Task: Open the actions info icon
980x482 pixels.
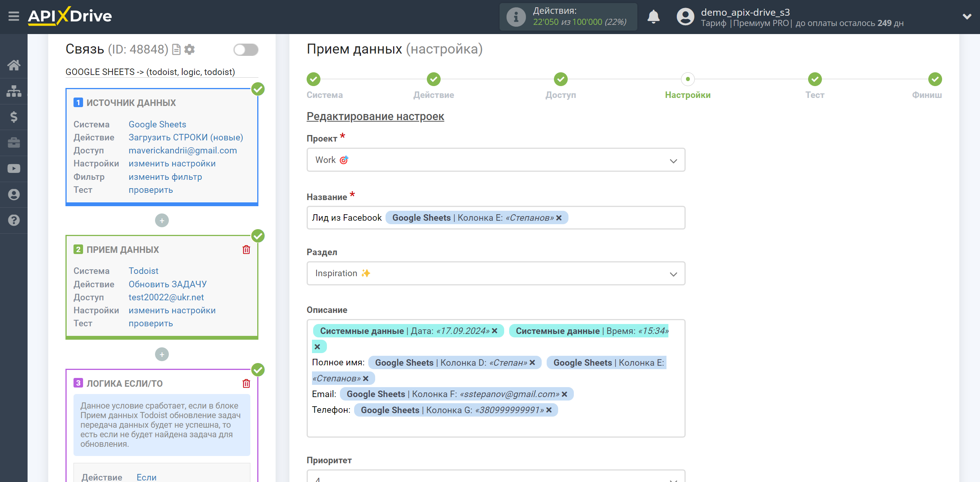Action: tap(516, 17)
